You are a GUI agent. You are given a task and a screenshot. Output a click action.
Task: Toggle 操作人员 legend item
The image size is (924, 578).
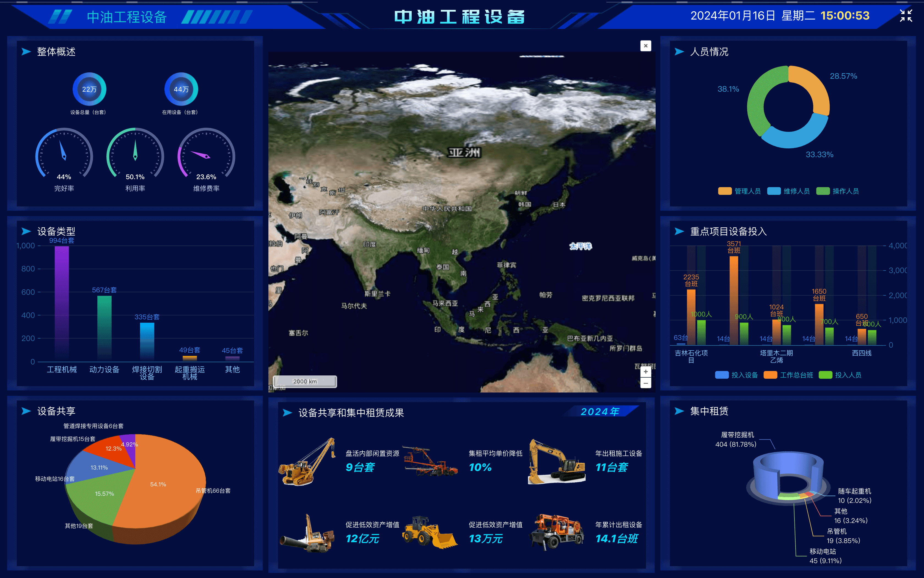pyautogui.click(x=837, y=191)
